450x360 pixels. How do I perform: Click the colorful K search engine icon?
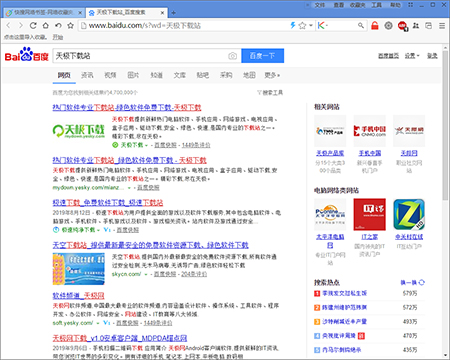point(321,25)
